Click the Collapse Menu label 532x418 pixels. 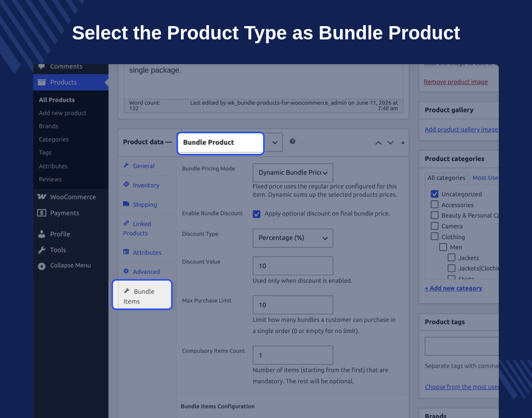click(x=71, y=266)
